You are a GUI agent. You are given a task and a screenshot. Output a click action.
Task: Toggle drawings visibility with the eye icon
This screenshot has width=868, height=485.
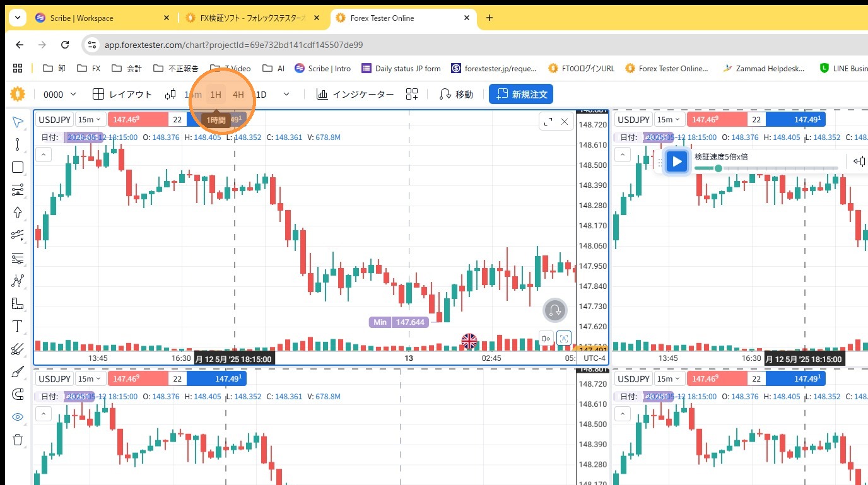[18, 417]
